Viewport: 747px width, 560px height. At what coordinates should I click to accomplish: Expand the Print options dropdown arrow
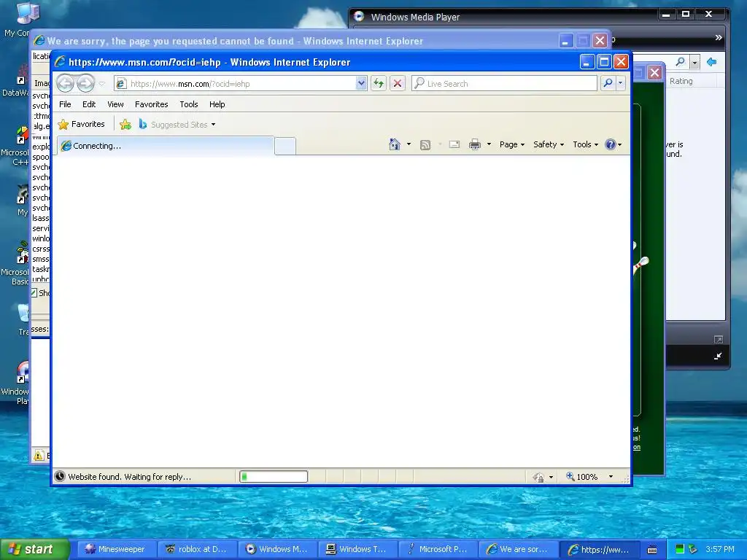(x=489, y=144)
